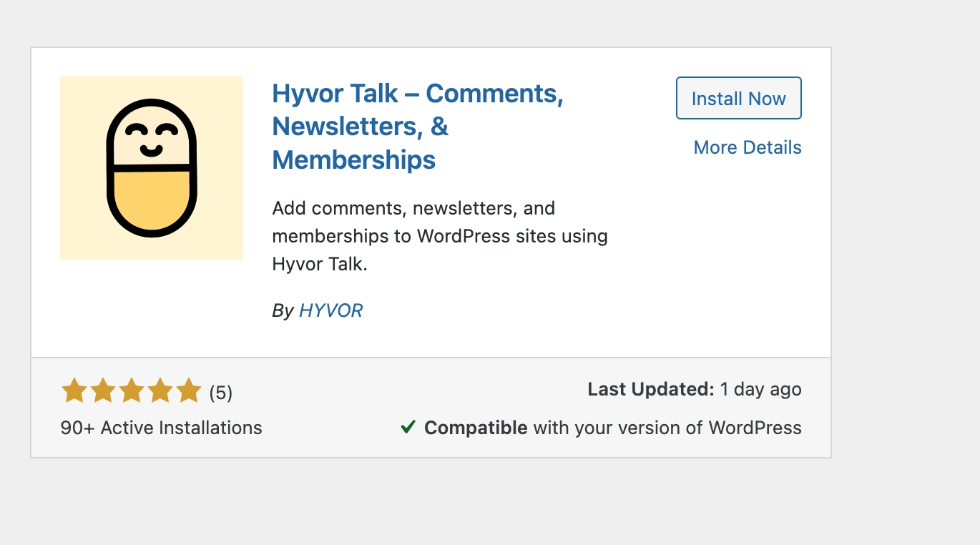Image resolution: width=980 pixels, height=545 pixels.
Task: Click the (5) ratings count
Action: [x=221, y=393]
